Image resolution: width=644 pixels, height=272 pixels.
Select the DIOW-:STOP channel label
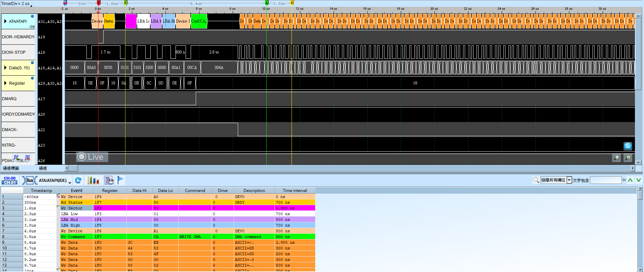[x=18, y=52]
